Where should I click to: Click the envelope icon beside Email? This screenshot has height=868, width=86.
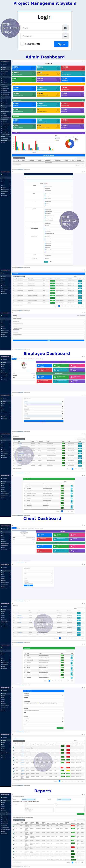(65, 28)
